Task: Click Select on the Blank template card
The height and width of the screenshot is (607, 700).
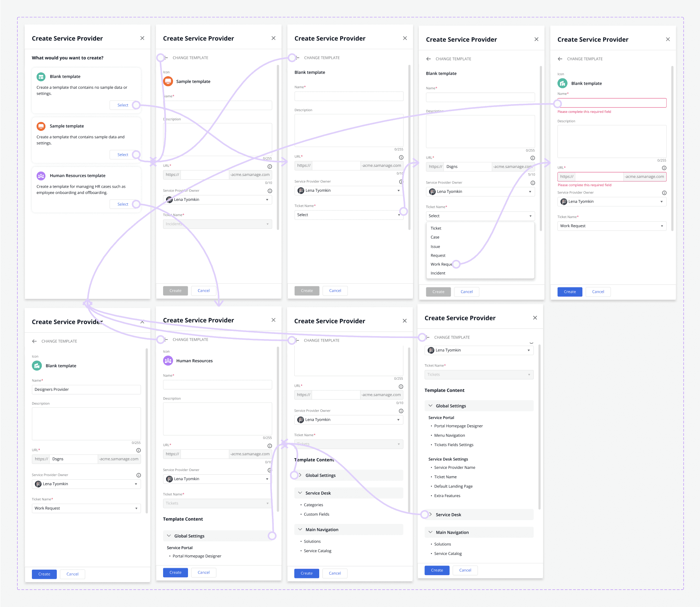Action: click(123, 105)
